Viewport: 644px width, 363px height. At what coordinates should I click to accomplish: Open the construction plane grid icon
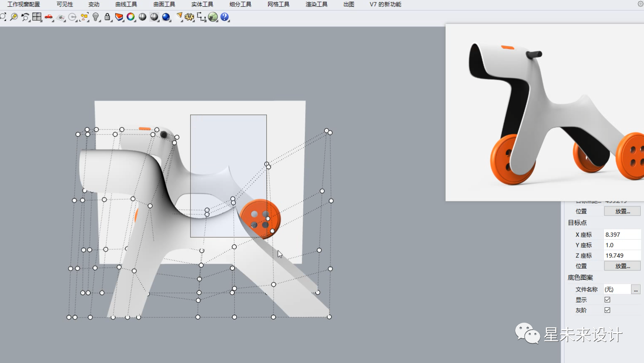(x=61, y=17)
